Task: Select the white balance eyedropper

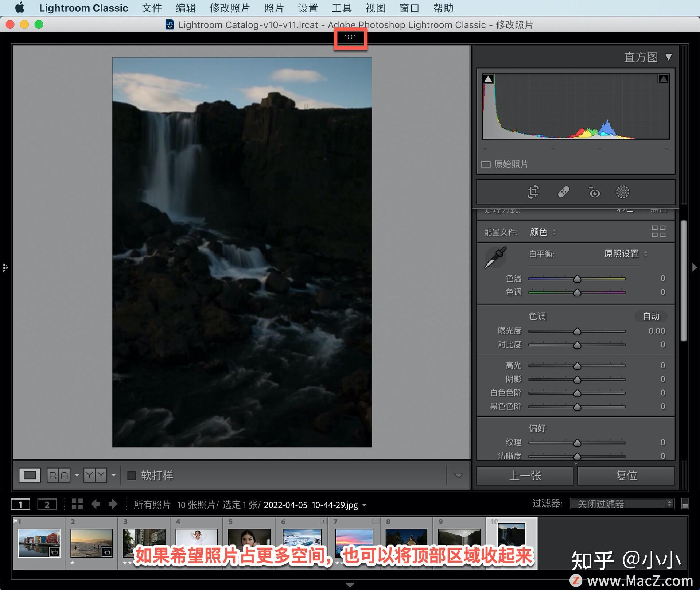Action: (495, 256)
